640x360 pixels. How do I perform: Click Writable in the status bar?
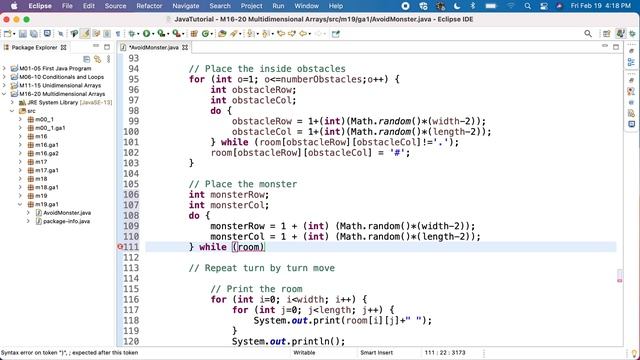point(304,353)
